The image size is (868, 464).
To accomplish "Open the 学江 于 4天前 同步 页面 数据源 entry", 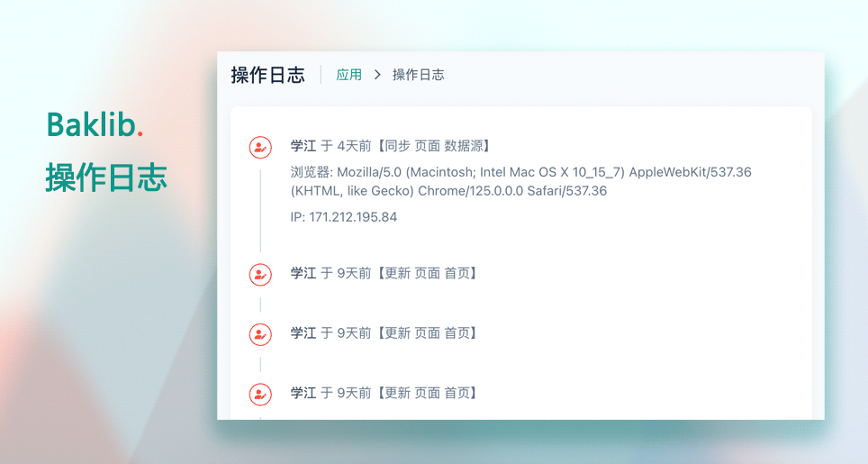I will coord(391,146).
